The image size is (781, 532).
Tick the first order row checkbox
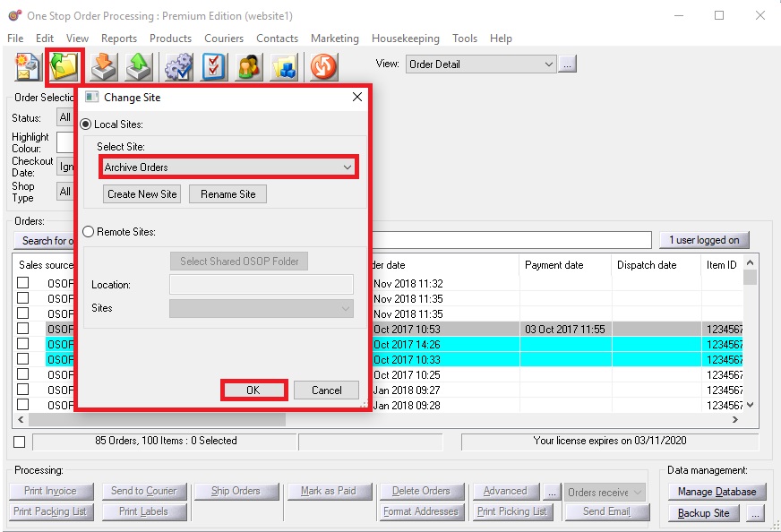coord(23,283)
